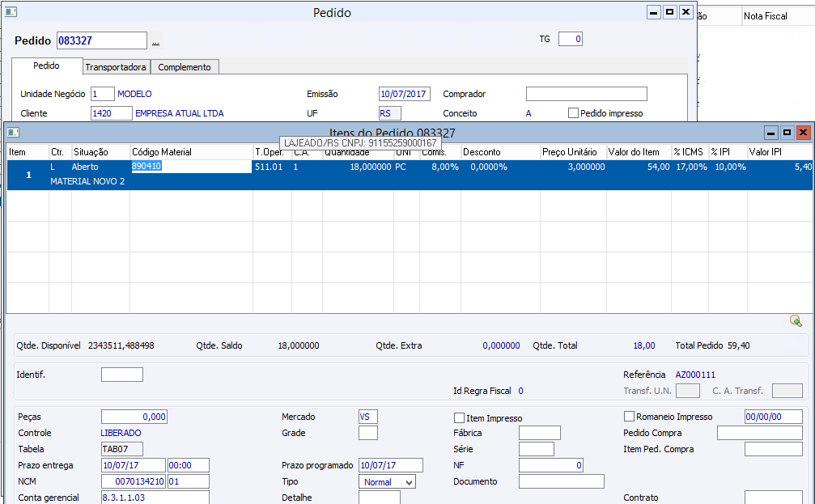The width and height of the screenshot is (815, 504).
Task: Maximize the Itens do Pedido window
Action: click(787, 132)
